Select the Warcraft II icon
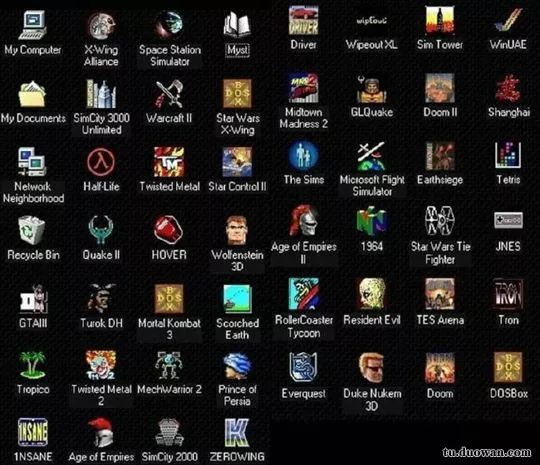This screenshot has height=465, width=540. tap(169, 94)
